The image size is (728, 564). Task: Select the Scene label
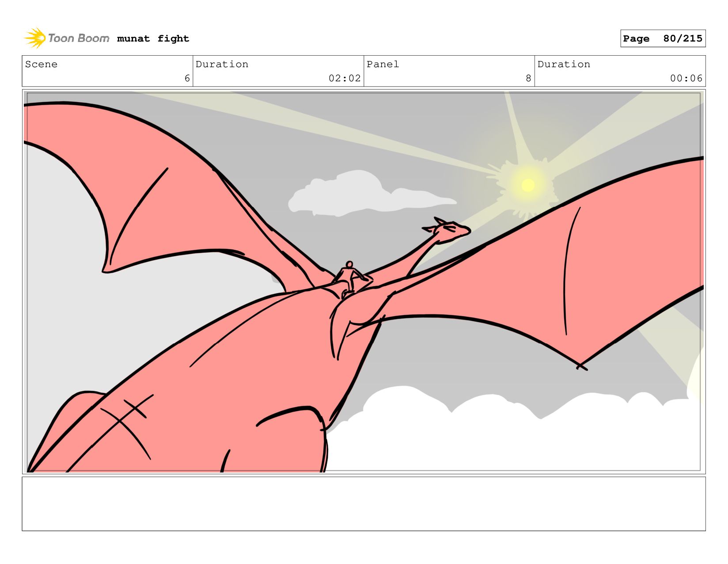pos(41,64)
